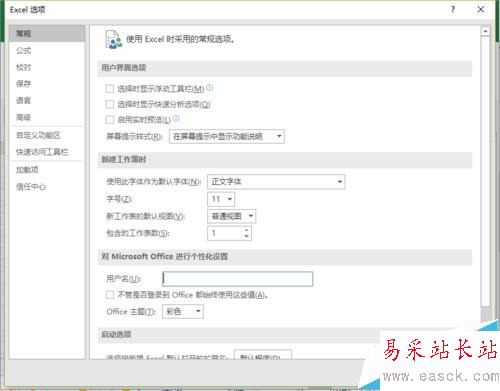The width and height of the screenshot is (500, 391).
Task: Click the vertical scrollbar track in options pane
Action: click(x=485, y=313)
